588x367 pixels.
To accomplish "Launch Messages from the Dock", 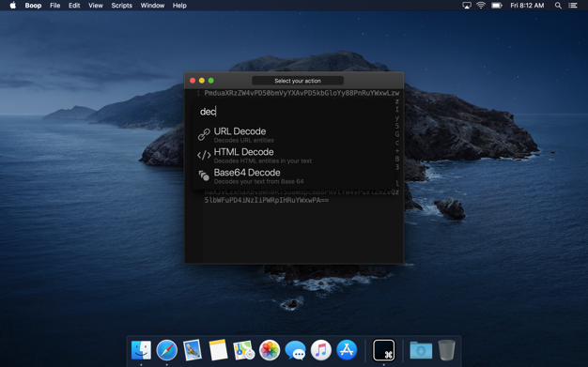I will (295, 351).
